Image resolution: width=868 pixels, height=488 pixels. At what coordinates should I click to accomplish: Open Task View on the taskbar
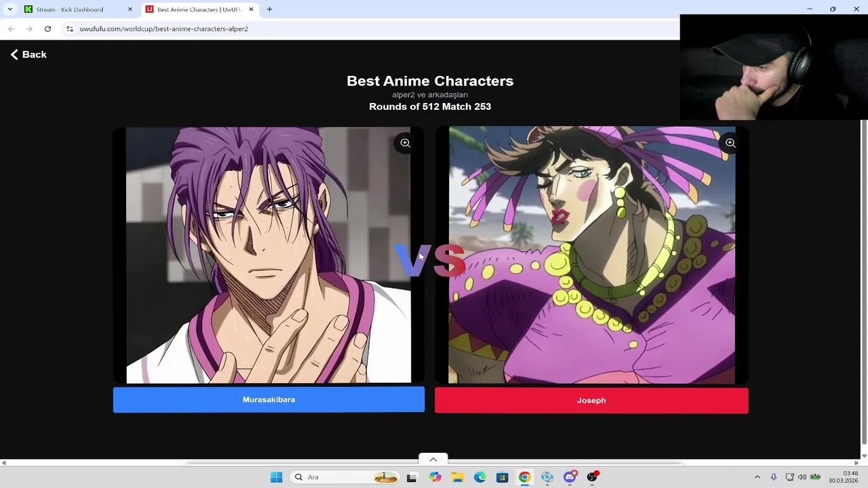(x=412, y=477)
